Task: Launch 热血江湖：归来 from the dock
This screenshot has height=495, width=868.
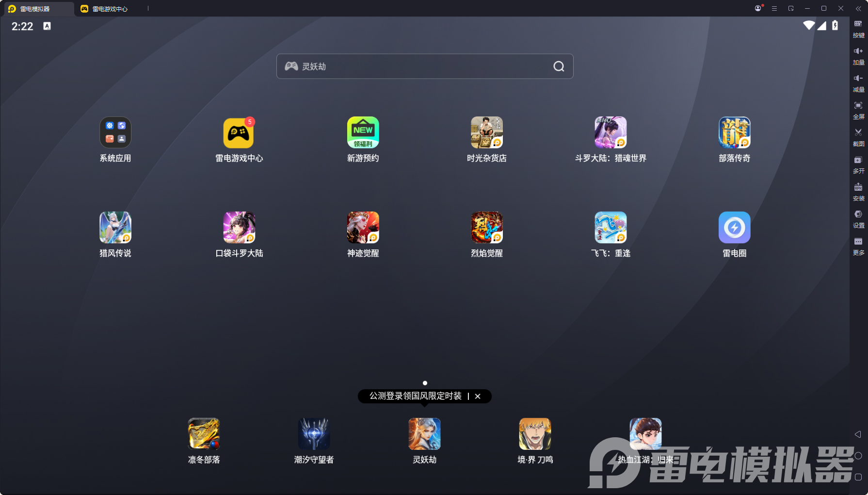Action: point(645,434)
